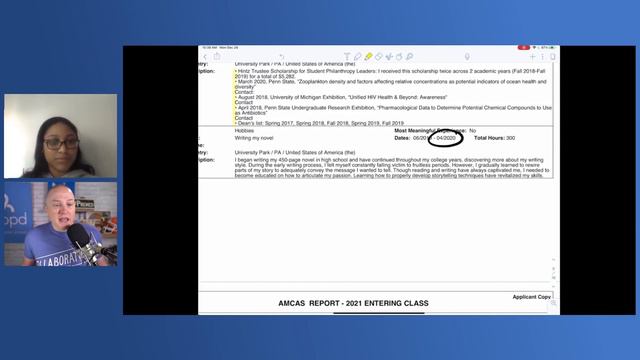The height and width of the screenshot is (360, 640).
Task: Tap the plus add-media icon
Action: pyautogui.click(x=533, y=57)
